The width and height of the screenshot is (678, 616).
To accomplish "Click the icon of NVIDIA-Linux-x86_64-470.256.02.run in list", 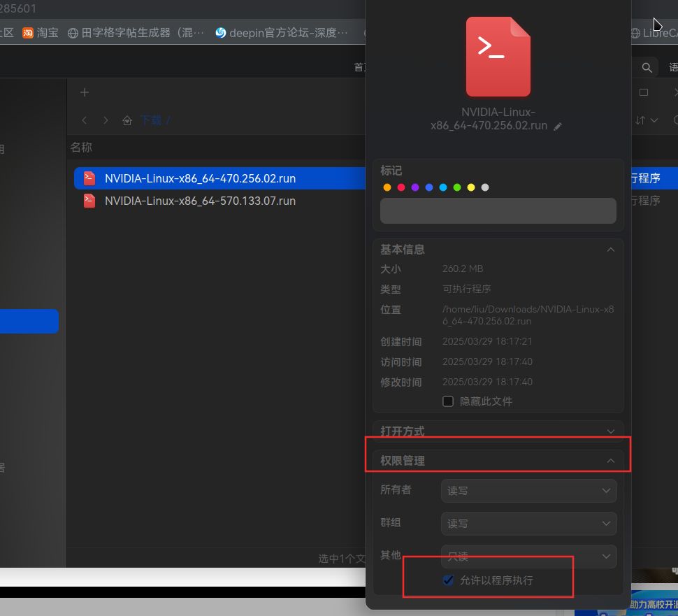I will pos(89,178).
